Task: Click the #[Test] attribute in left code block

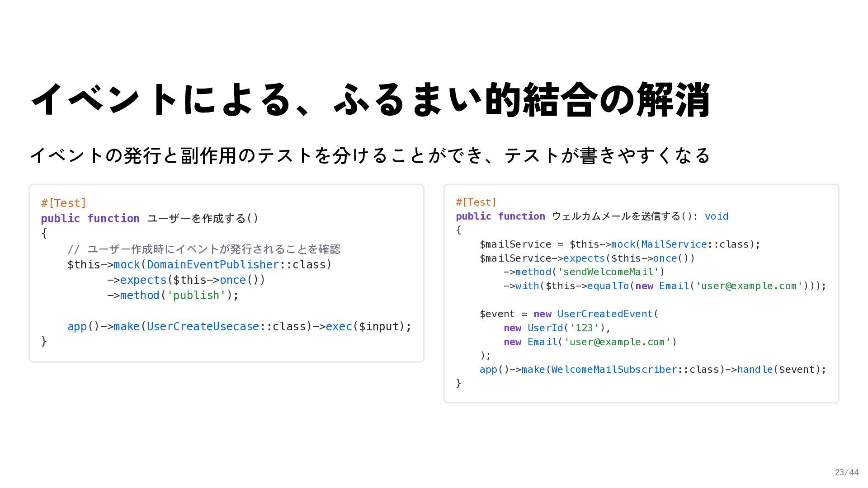Action: (x=63, y=203)
